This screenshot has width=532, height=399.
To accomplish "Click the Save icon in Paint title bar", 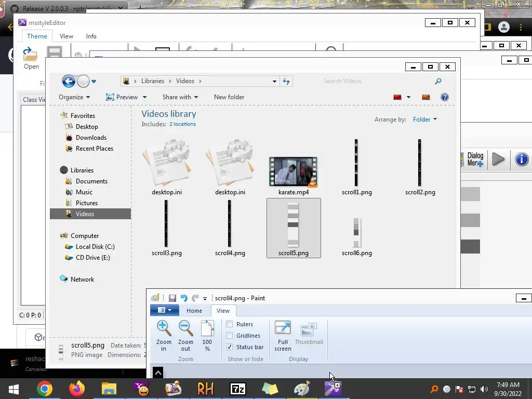I will 172,298.
